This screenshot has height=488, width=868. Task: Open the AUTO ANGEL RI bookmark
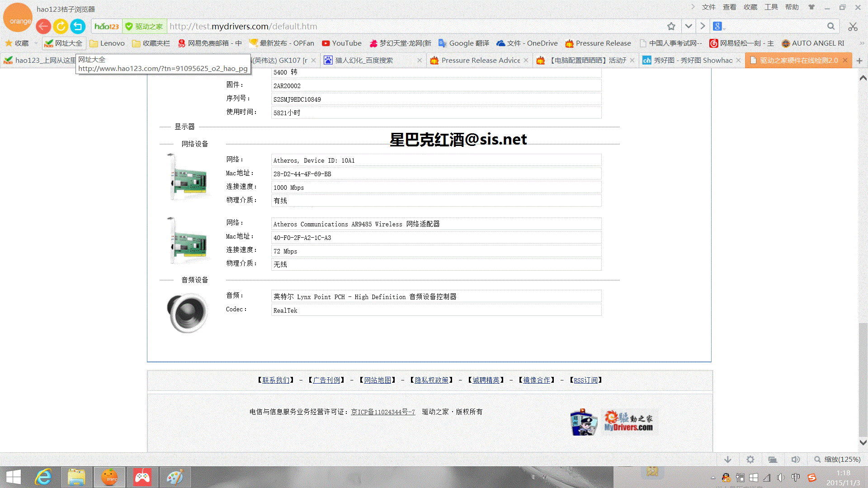pyautogui.click(x=813, y=43)
